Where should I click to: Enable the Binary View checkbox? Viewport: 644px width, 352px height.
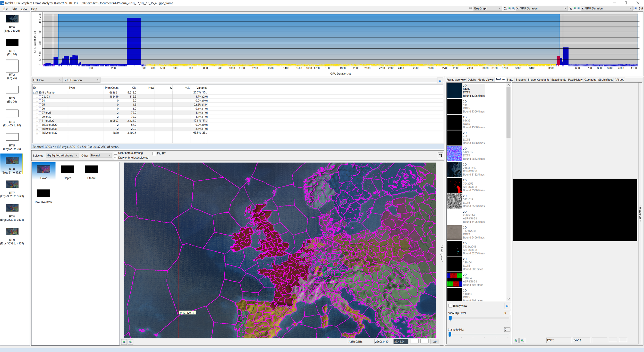(450, 306)
